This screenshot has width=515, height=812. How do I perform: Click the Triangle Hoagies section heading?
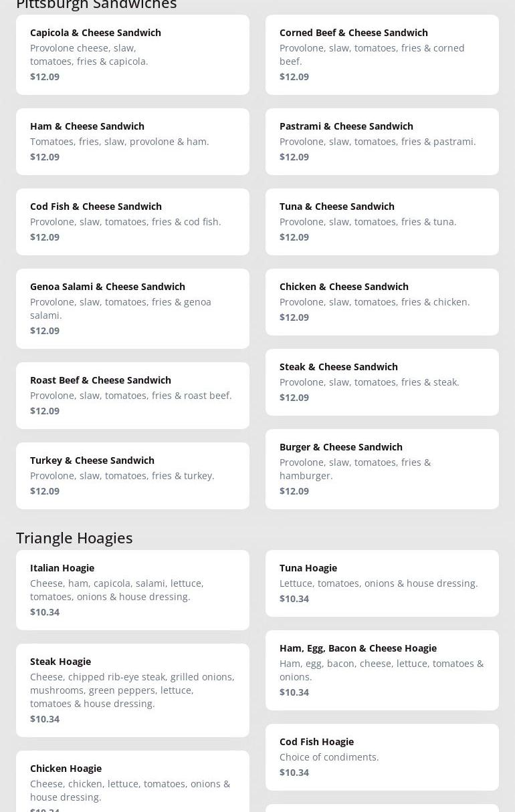click(x=74, y=537)
